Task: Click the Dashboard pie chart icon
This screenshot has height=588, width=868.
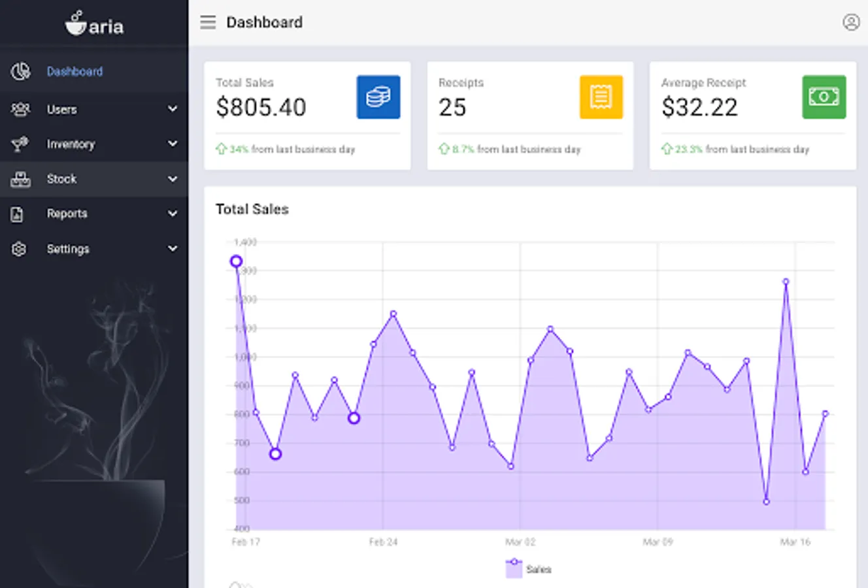Action: [x=20, y=71]
